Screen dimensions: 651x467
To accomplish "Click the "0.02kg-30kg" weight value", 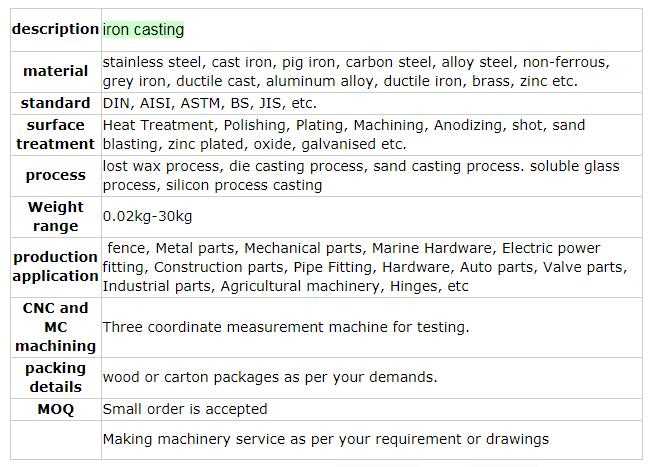I will 147,216.
